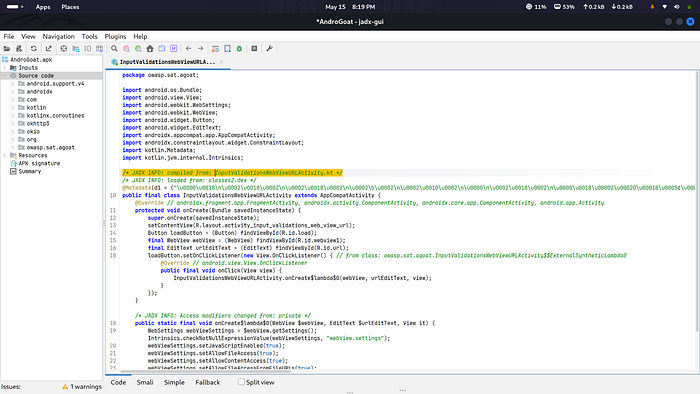Expand the android.support.v4 package arrow

click(x=12, y=83)
